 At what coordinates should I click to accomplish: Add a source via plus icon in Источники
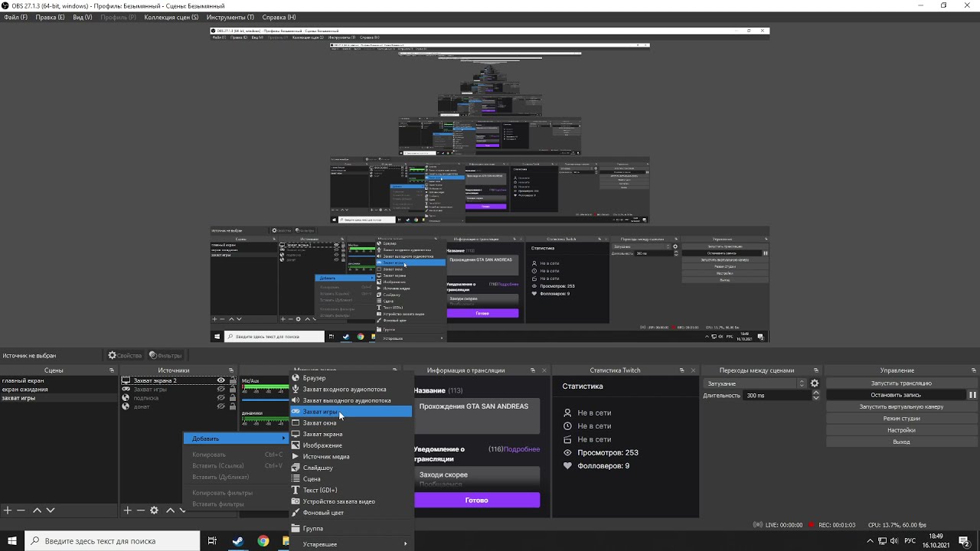127,510
